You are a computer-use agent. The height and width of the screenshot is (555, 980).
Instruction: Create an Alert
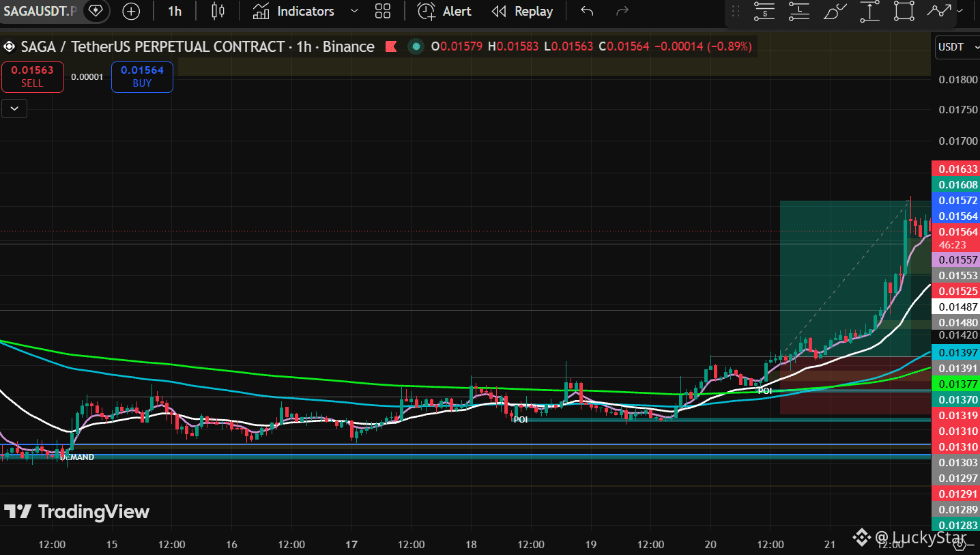pyautogui.click(x=444, y=11)
